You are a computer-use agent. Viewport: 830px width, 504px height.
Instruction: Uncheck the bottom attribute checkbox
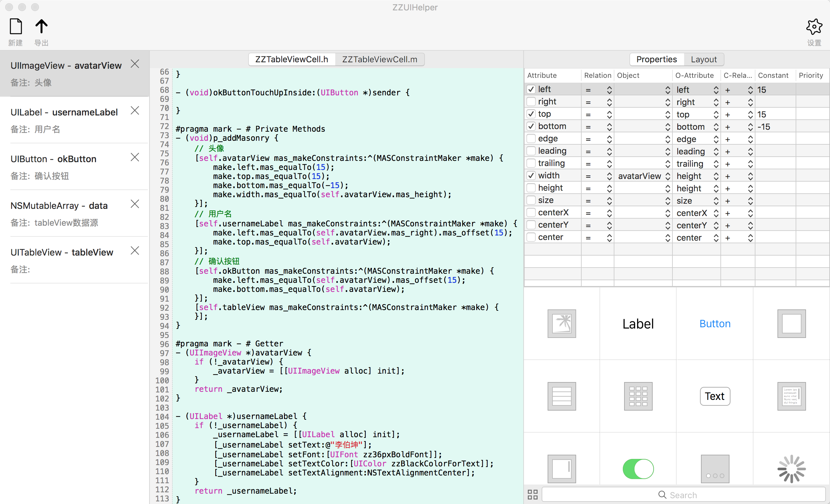point(531,126)
